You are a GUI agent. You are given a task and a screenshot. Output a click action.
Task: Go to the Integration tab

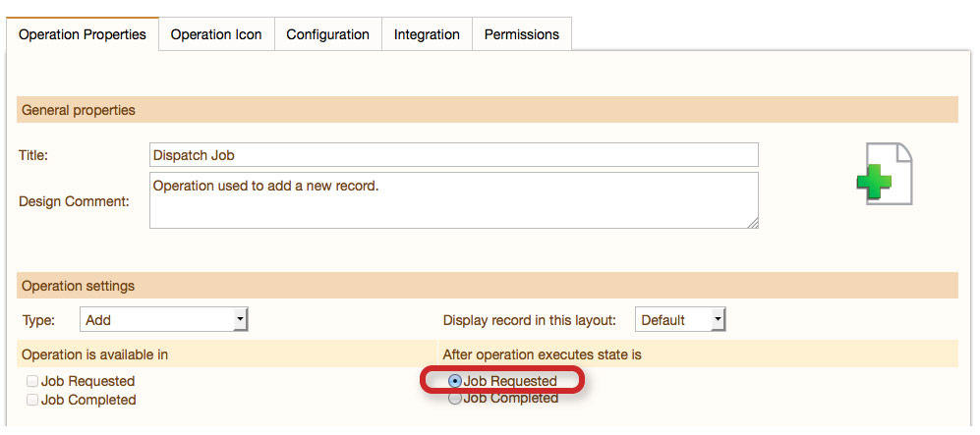(x=427, y=34)
